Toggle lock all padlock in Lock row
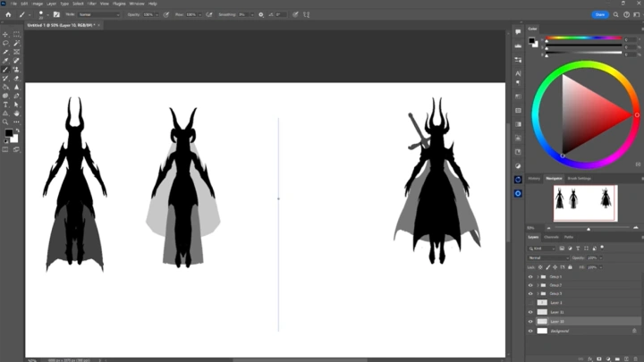 coord(570,267)
